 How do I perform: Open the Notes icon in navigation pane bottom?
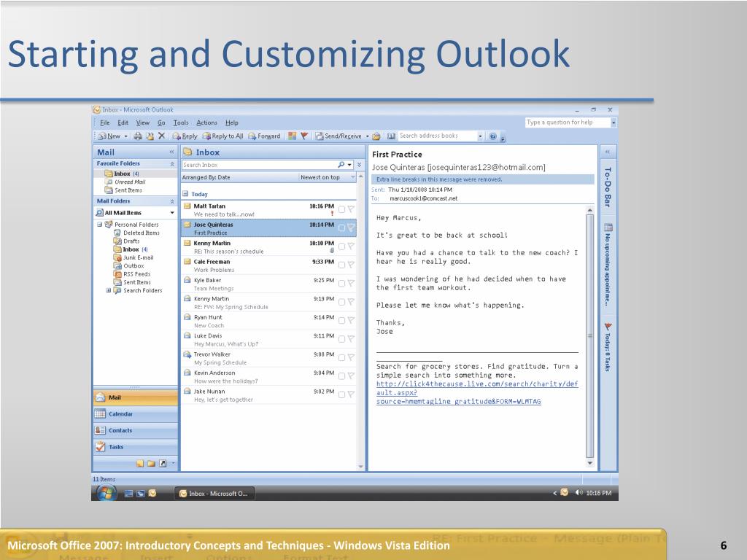(139, 463)
